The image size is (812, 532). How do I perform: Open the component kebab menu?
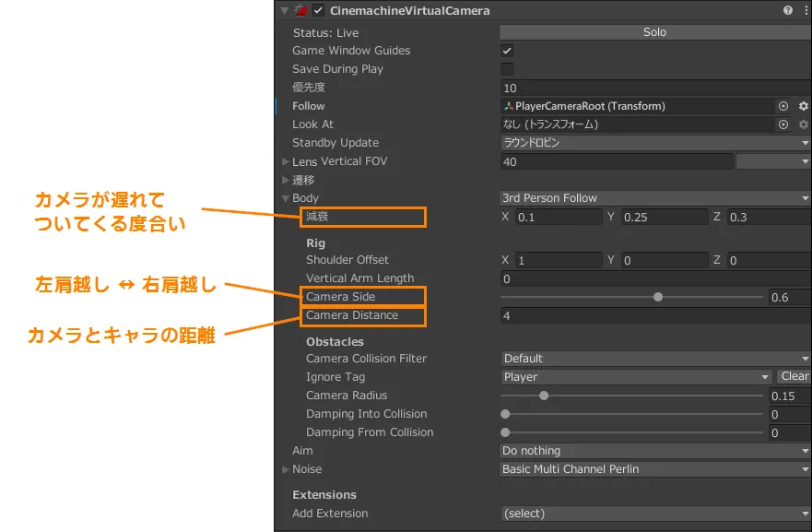[x=806, y=10]
